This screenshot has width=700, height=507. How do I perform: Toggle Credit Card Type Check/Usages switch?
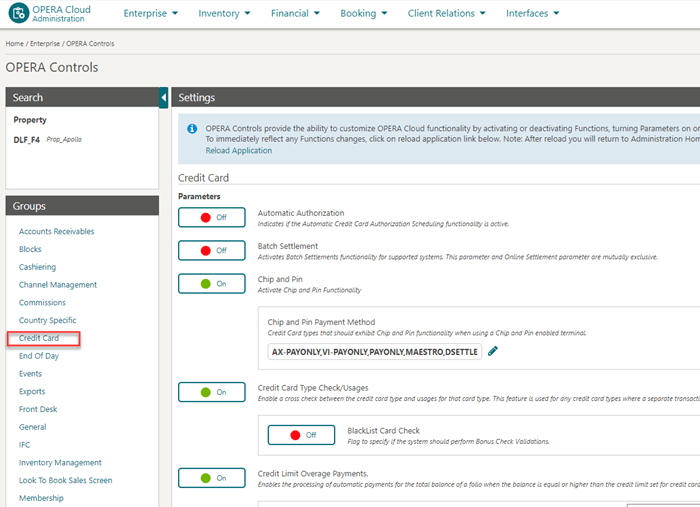click(x=212, y=392)
